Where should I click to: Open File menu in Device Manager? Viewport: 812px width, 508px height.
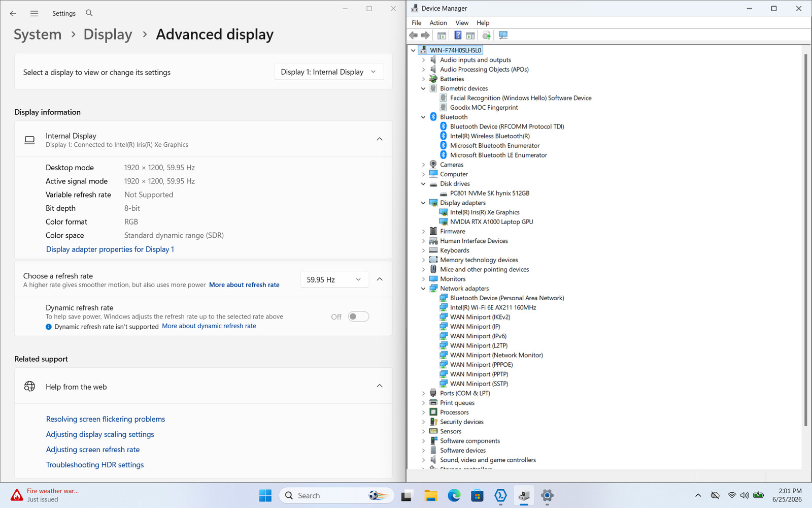(x=417, y=23)
